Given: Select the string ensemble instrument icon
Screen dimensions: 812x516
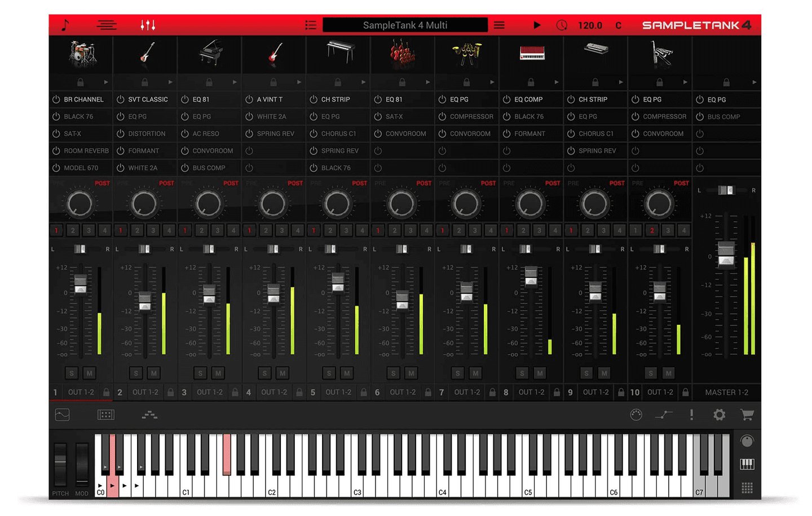Looking at the screenshot, I should pyautogui.click(x=403, y=52).
